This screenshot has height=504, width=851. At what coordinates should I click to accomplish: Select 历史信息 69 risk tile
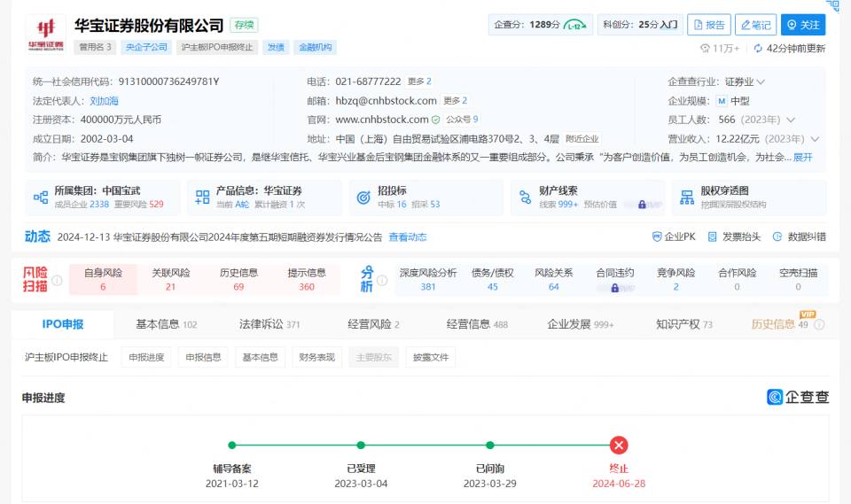pyautogui.click(x=238, y=279)
